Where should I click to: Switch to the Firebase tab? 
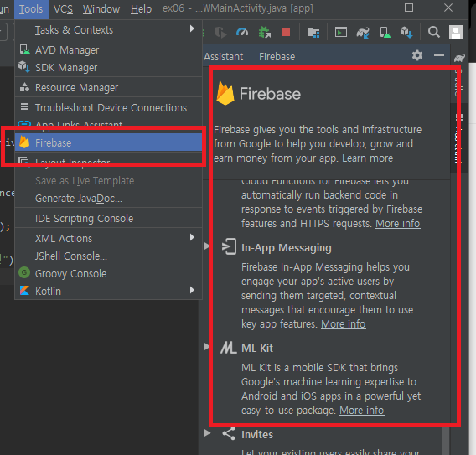pos(277,57)
